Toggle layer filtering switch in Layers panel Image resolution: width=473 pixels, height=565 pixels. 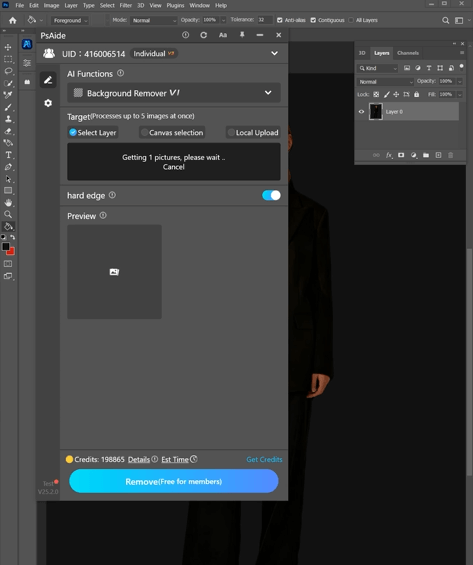[461, 67]
